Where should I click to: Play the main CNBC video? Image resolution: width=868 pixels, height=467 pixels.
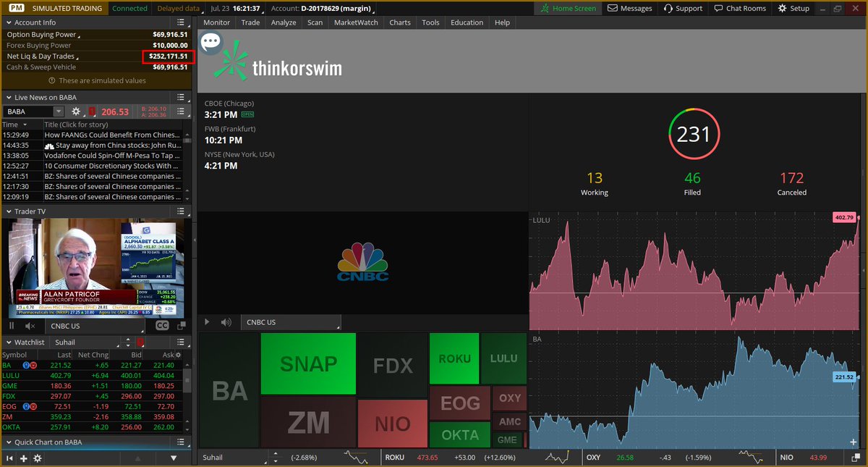(x=208, y=322)
